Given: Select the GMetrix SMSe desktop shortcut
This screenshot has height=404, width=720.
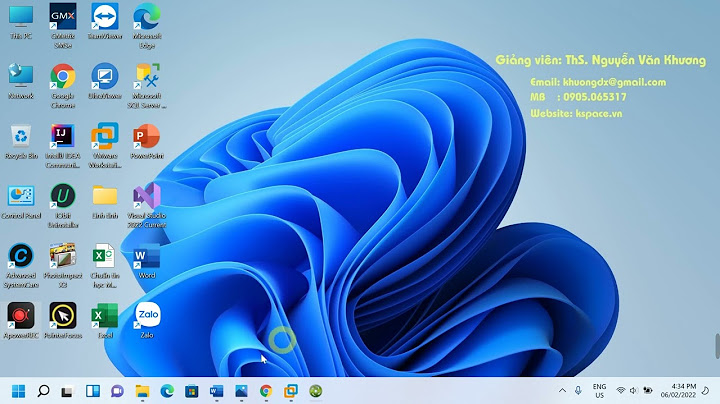Looking at the screenshot, I should tap(63, 26).
